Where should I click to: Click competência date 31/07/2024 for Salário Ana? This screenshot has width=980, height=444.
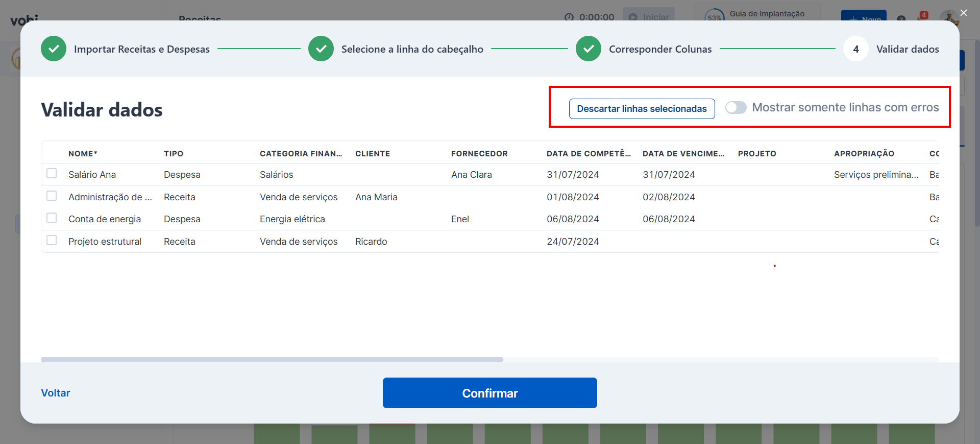click(x=573, y=175)
